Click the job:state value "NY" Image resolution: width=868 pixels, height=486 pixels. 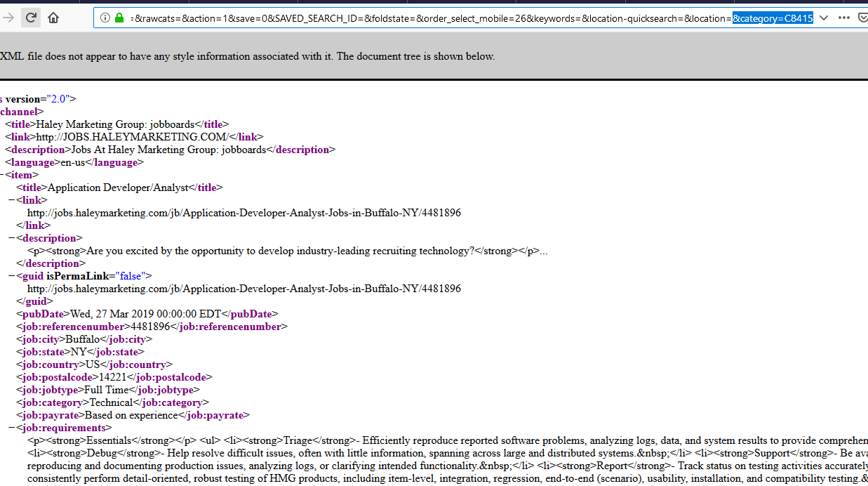click(79, 352)
